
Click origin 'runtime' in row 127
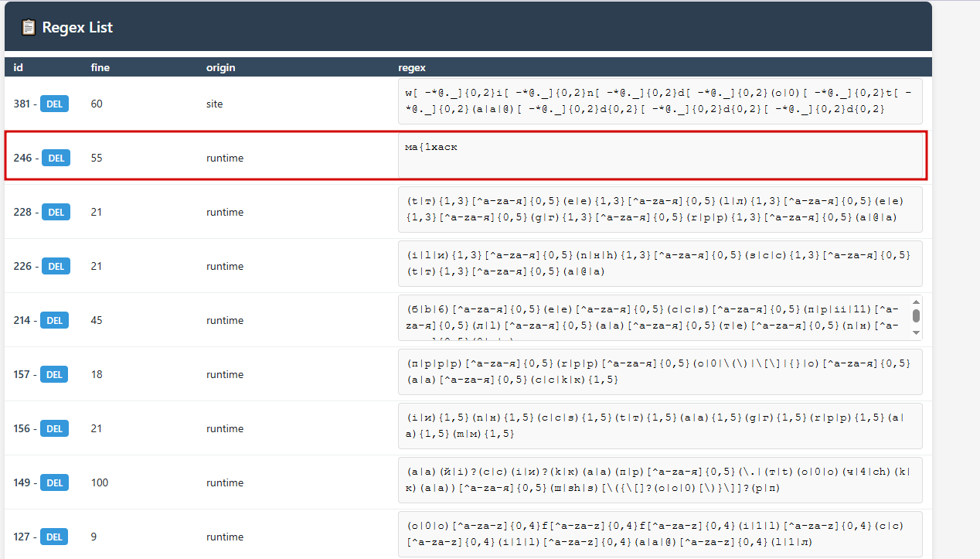pos(225,537)
